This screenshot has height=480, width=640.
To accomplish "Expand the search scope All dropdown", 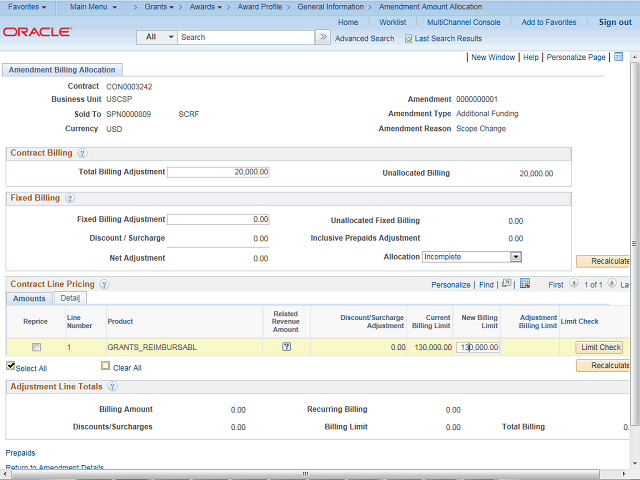I will click(x=158, y=37).
